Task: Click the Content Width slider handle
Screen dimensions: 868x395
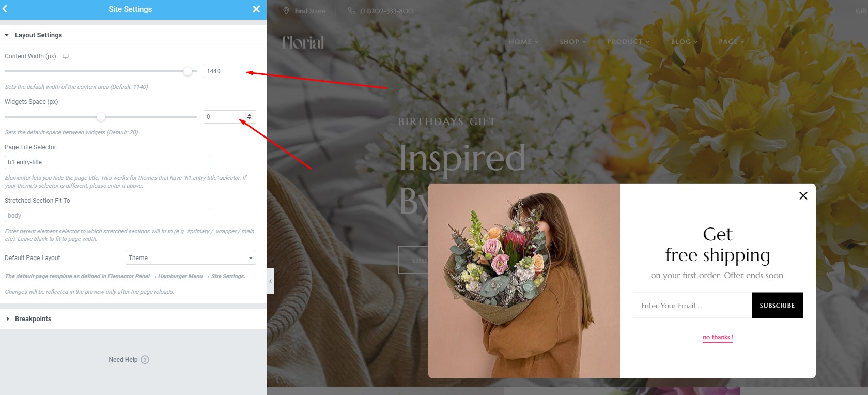Action: pyautogui.click(x=188, y=71)
